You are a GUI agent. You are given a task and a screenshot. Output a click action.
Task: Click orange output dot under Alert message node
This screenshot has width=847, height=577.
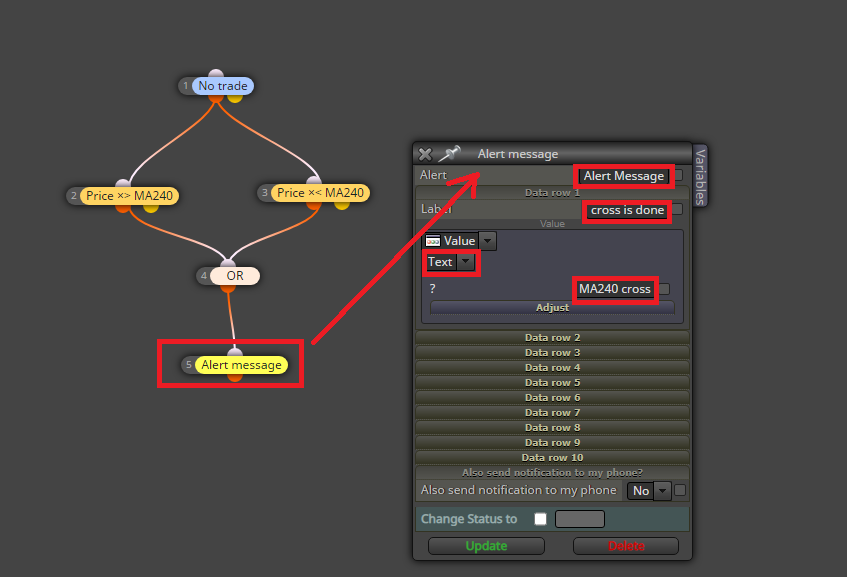pyautogui.click(x=235, y=377)
